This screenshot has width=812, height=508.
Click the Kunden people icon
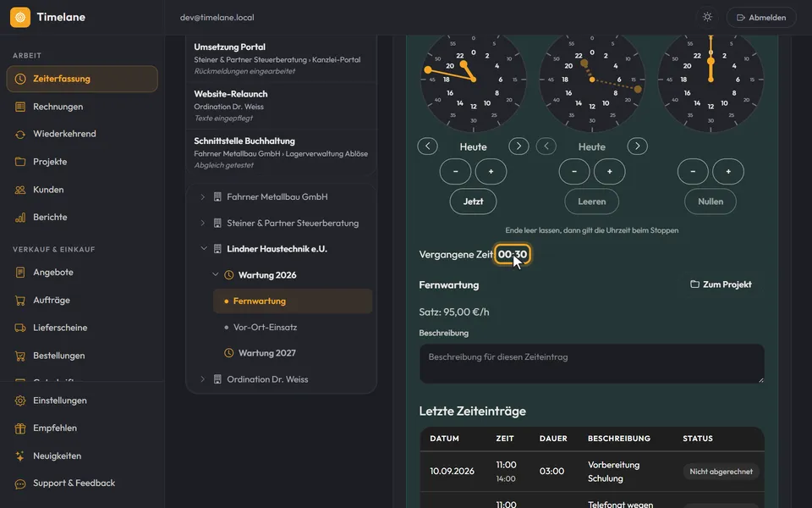pyautogui.click(x=20, y=190)
